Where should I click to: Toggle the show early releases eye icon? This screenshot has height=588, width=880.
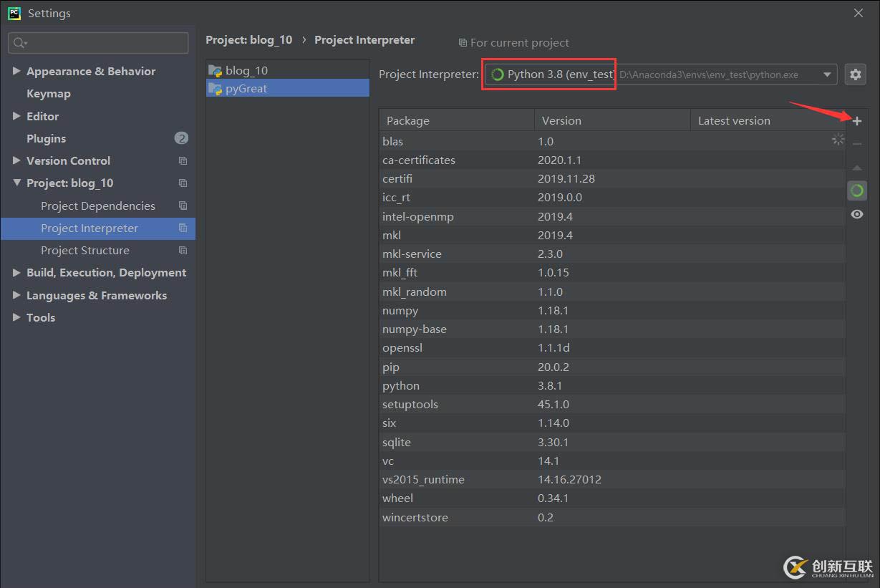tap(856, 214)
